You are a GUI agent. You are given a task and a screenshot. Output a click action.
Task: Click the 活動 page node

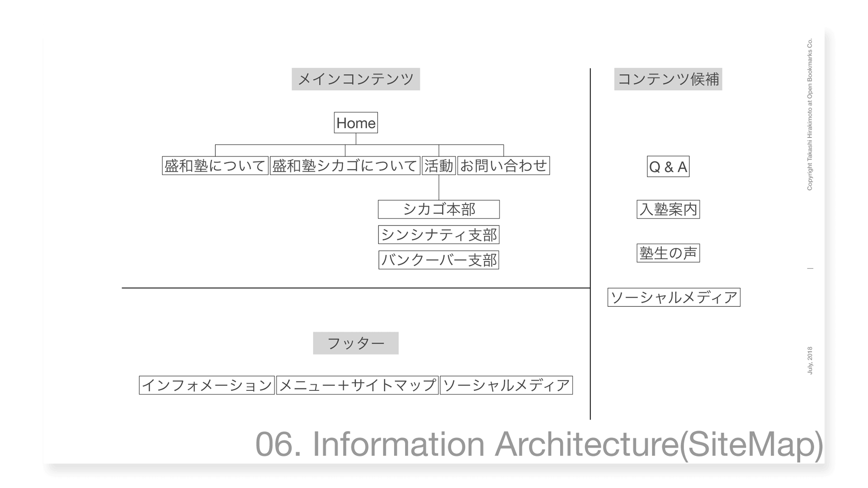(x=439, y=165)
